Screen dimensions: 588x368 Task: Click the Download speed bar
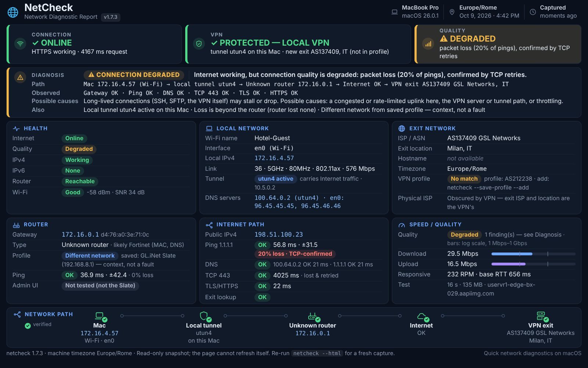click(533, 254)
